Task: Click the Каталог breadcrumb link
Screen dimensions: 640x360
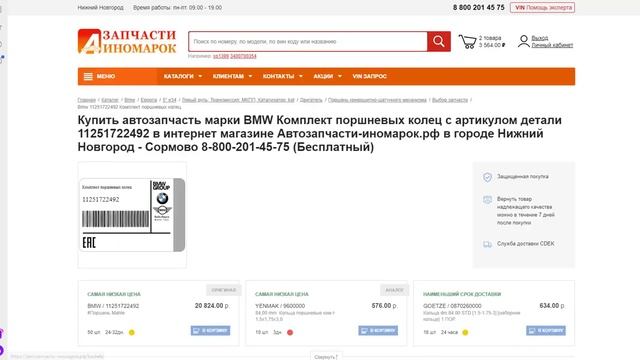Action: tap(110, 100)
